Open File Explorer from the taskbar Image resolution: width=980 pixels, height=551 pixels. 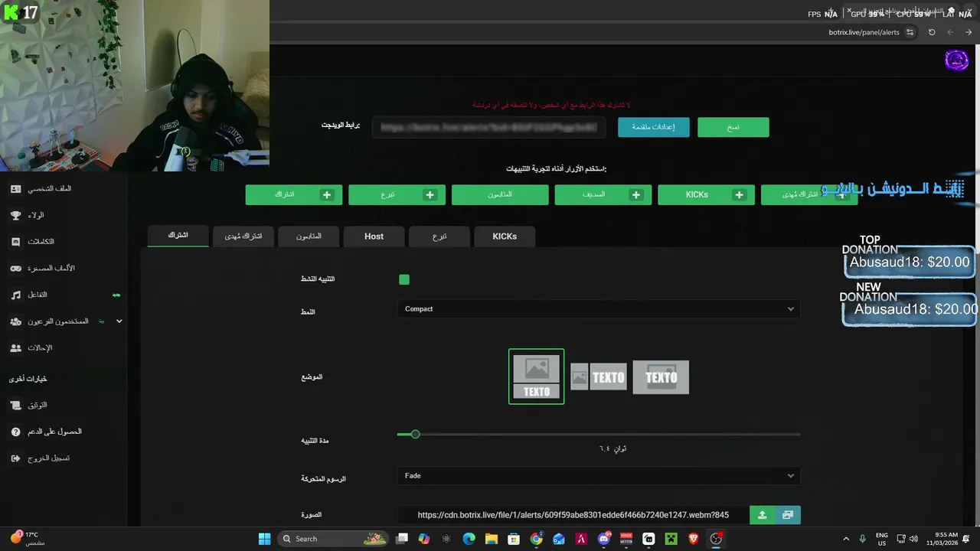[492, 539]
